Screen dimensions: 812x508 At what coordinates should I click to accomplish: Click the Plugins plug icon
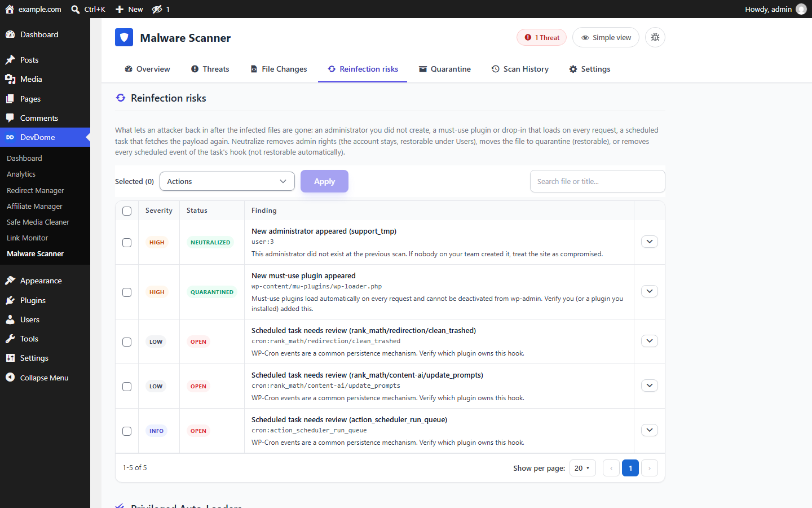(10, 300)
